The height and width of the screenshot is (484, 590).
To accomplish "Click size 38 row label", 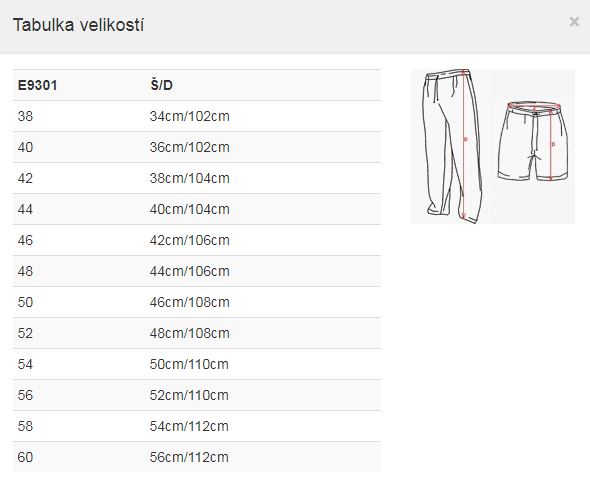I will [x=25, y=116].
